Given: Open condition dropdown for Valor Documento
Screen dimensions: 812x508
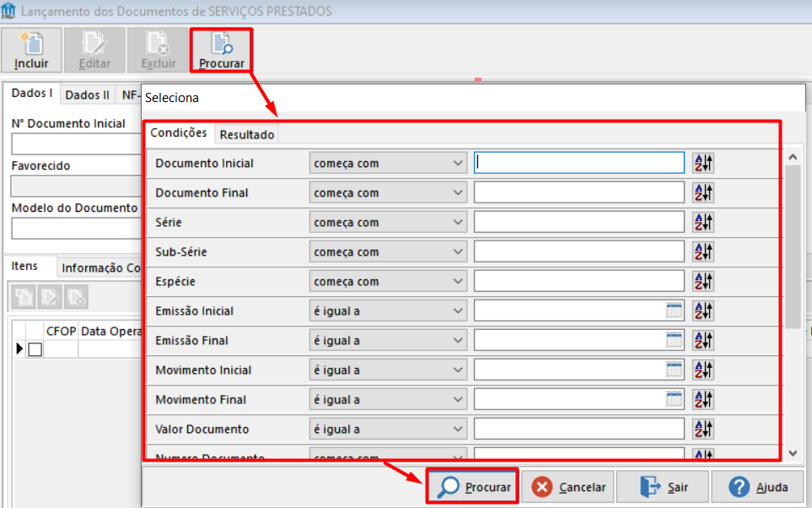Looking at the screenshot, I should click(x=388, y=430).
